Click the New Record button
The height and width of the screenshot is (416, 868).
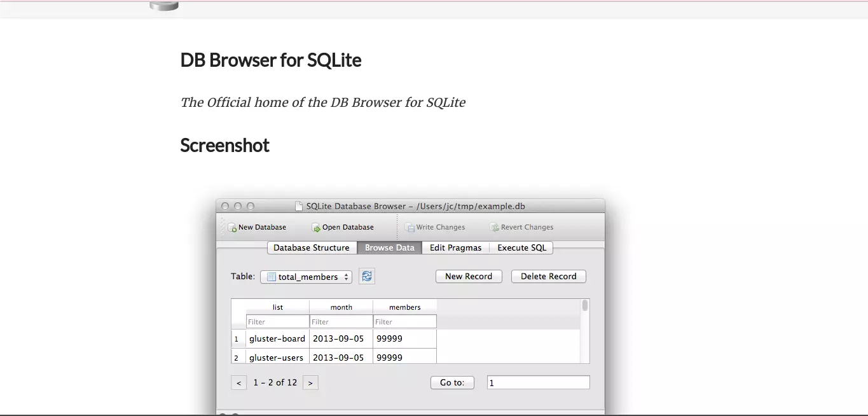coord(469,277)
